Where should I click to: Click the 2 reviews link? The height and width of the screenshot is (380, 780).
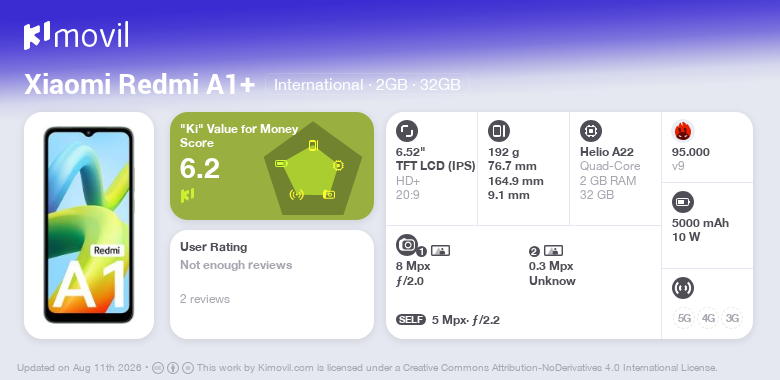point(205,299)
